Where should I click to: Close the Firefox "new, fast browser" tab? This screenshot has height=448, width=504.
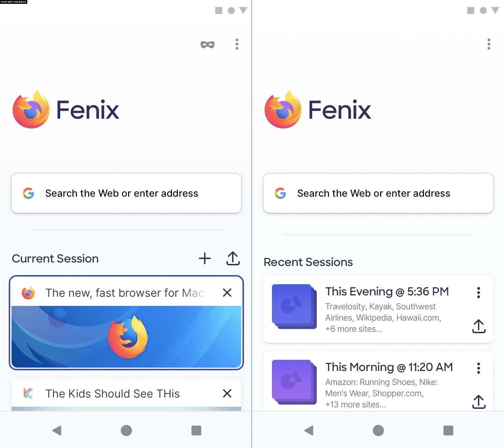point(227,293)
